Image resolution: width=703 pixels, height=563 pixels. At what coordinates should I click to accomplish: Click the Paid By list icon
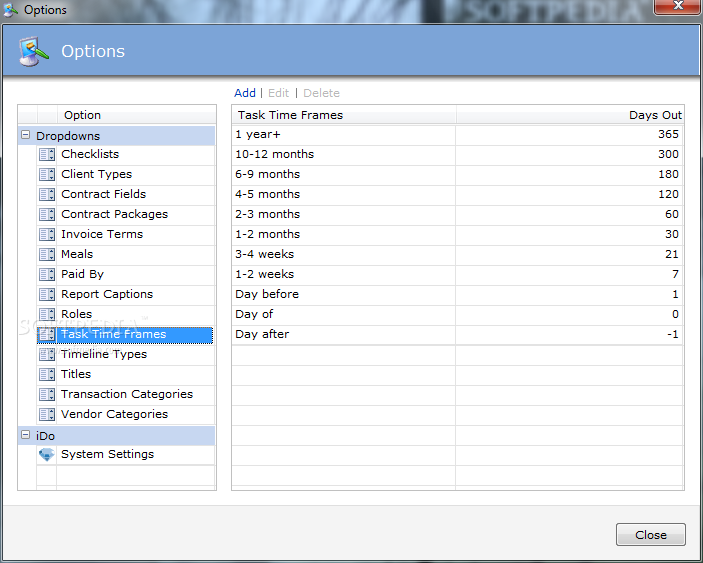47,274
